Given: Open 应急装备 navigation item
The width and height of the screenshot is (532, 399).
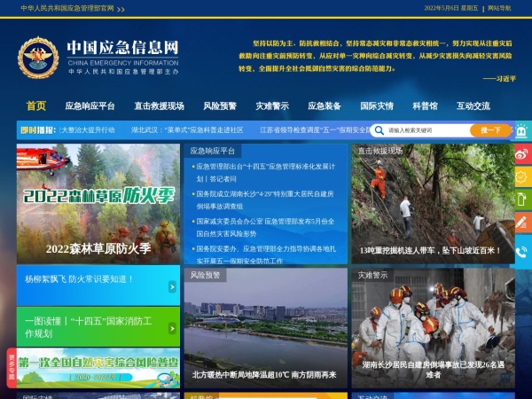Looking at the screenshot, I should point(325,106).
